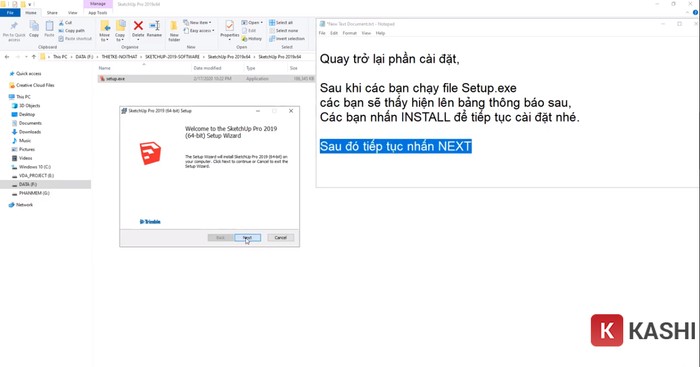
Task: Open Notepad Edit menu
Action: [334, 33]
